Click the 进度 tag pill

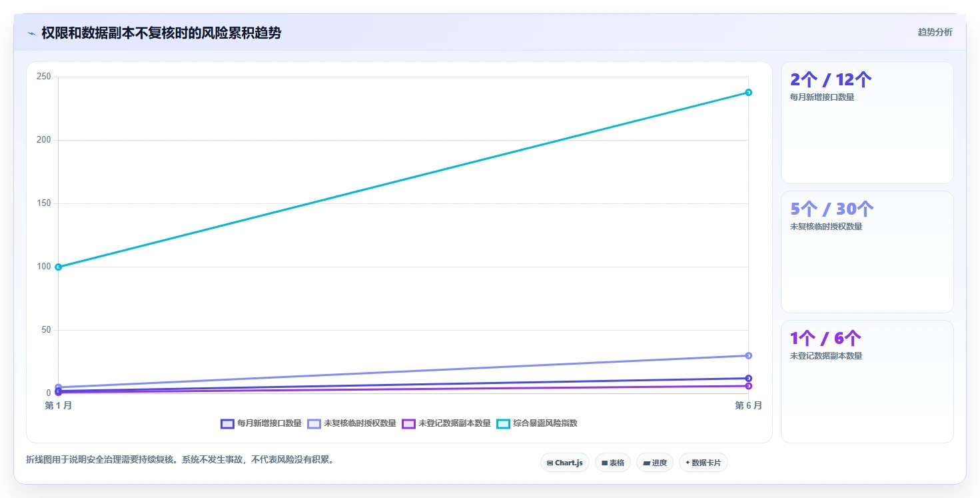pyautogui.click(x=655, y=463)
